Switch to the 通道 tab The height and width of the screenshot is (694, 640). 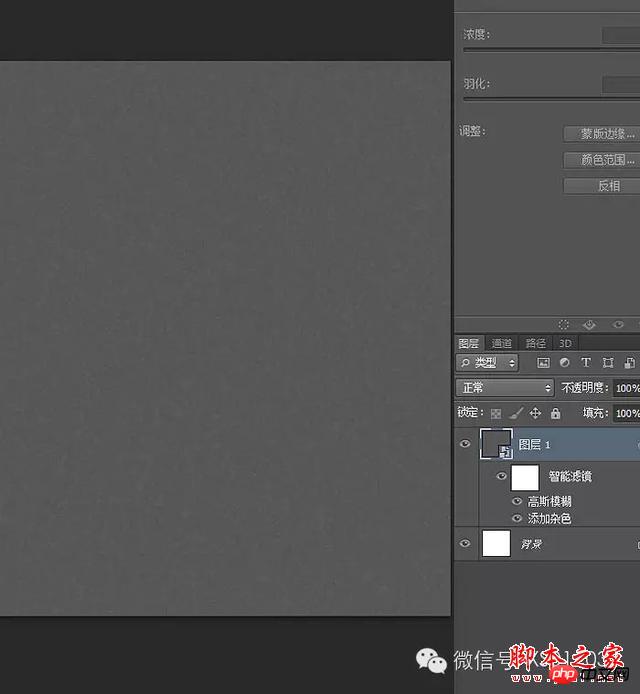pyautogui.click(x=501, y=343)
